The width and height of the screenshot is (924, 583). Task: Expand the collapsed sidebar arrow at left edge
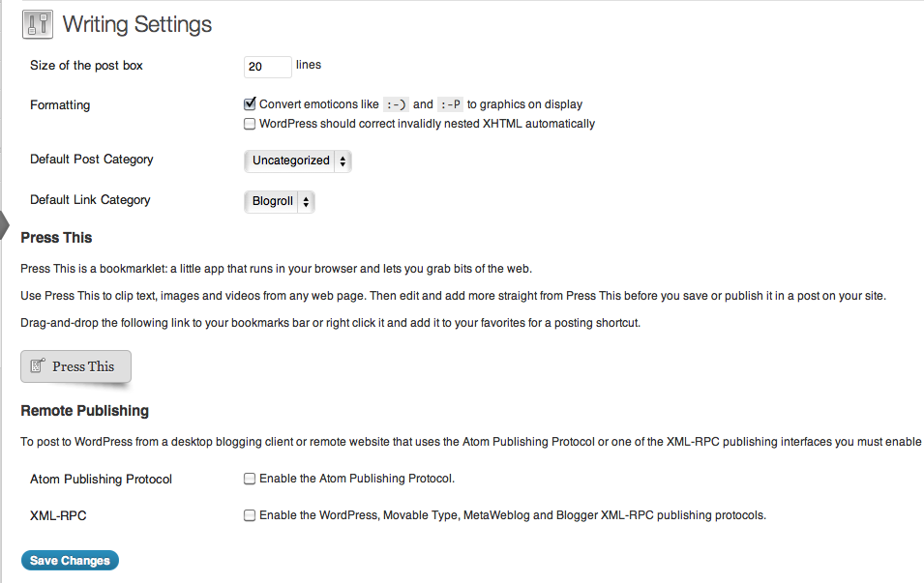coord(5,225)
